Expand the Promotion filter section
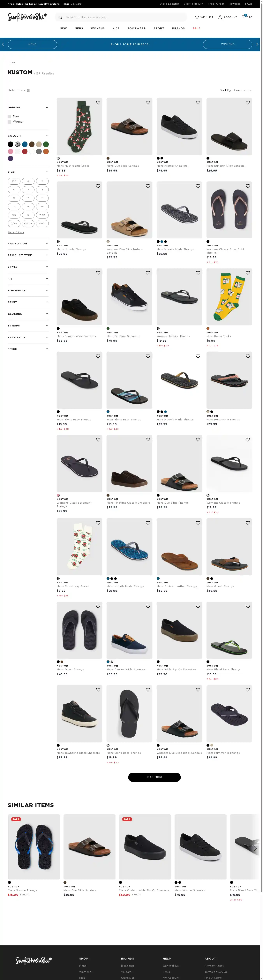The image size is (263, 980). (28, 243)
